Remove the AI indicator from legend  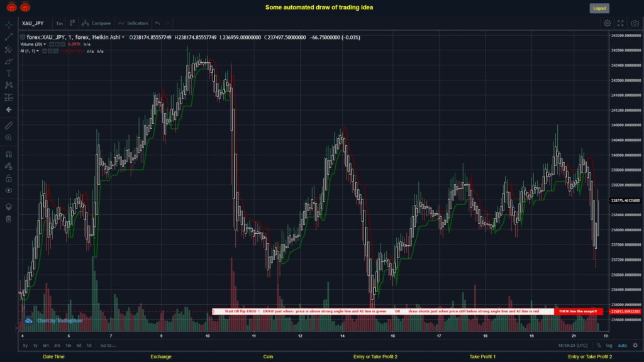[x=56, y=52]
